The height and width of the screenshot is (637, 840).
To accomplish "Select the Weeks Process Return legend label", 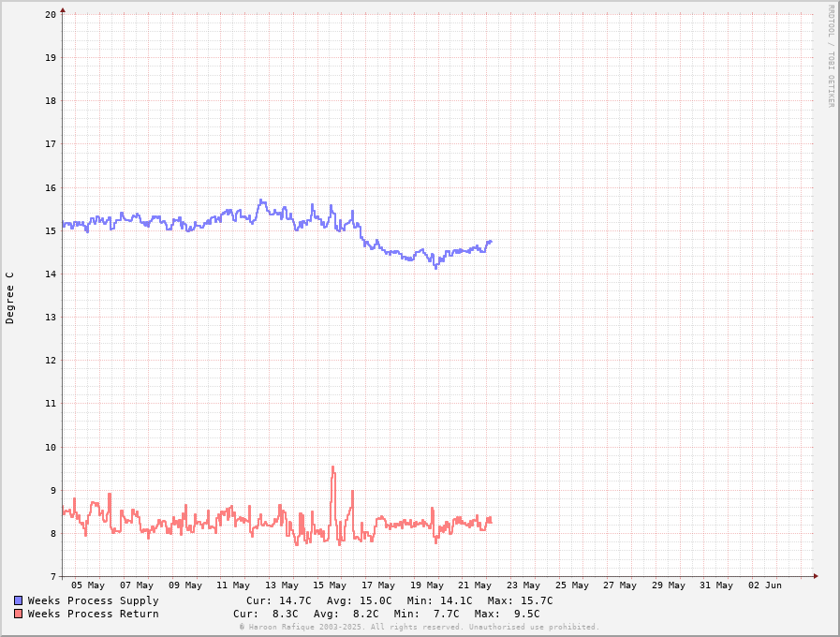I will pos(93,614).
